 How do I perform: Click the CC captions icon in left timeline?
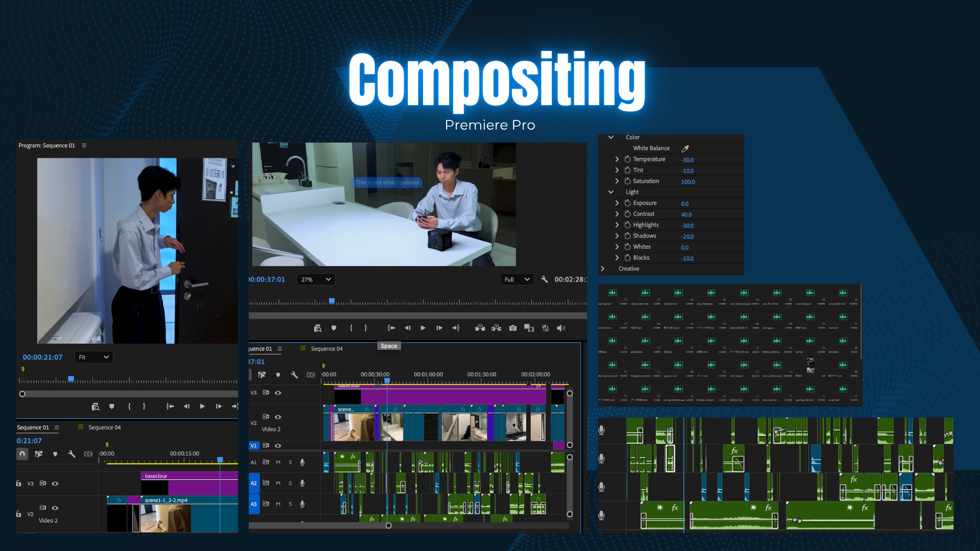[x=88, y=454]
